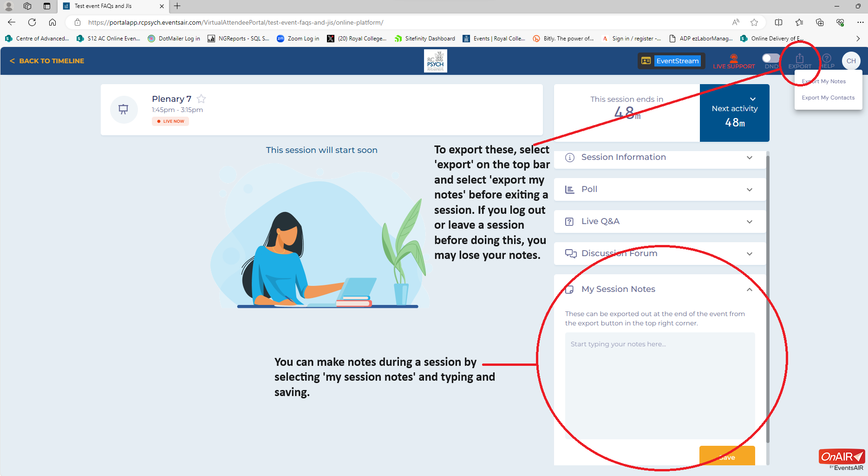The image size is (868, 476).
Task: Toggle the DND do-not-disturb switch
Action: point(771,58)
